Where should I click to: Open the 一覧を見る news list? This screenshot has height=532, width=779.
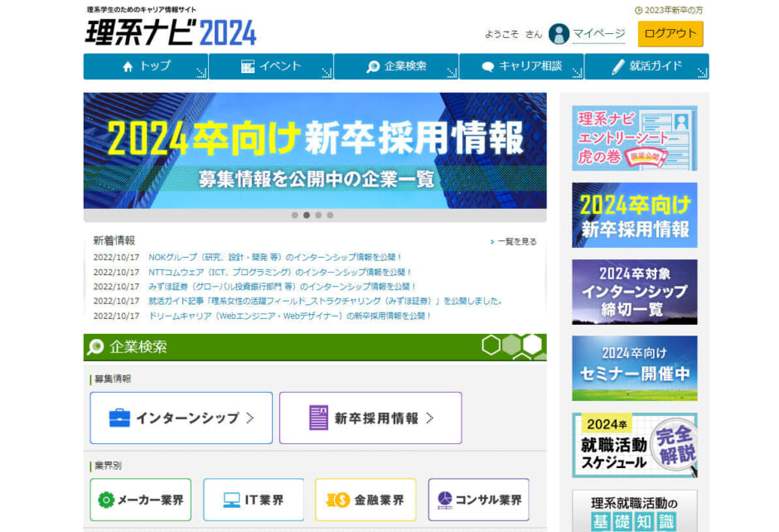tap(515, 240)
